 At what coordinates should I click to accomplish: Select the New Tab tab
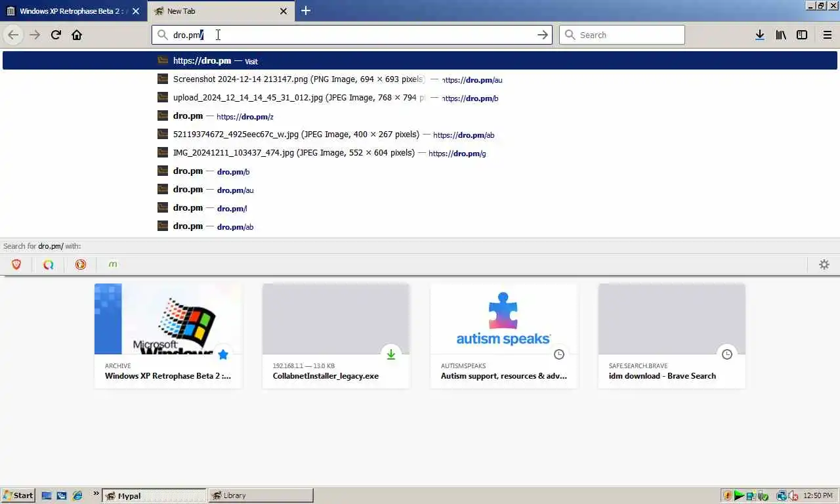click(220, 11)
